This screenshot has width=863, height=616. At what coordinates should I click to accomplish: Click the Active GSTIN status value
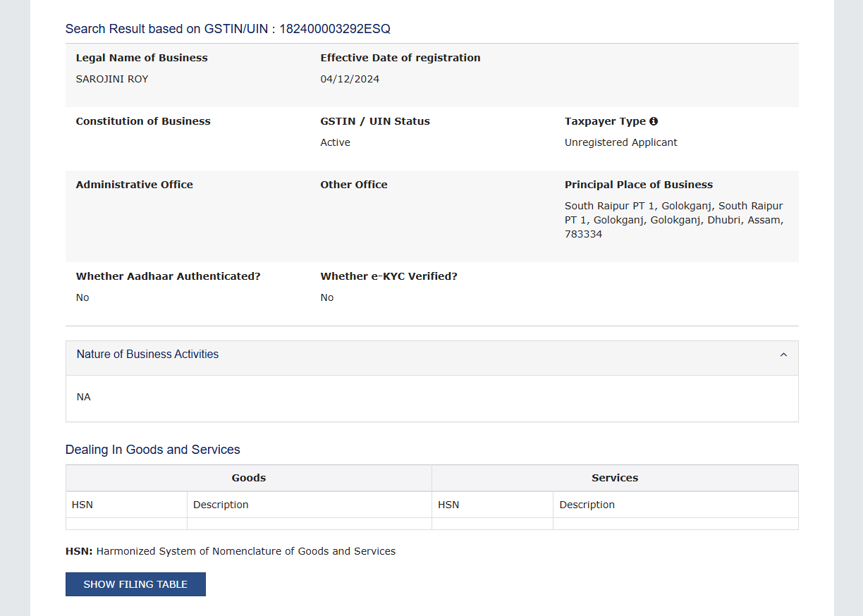tap(335, 142)
